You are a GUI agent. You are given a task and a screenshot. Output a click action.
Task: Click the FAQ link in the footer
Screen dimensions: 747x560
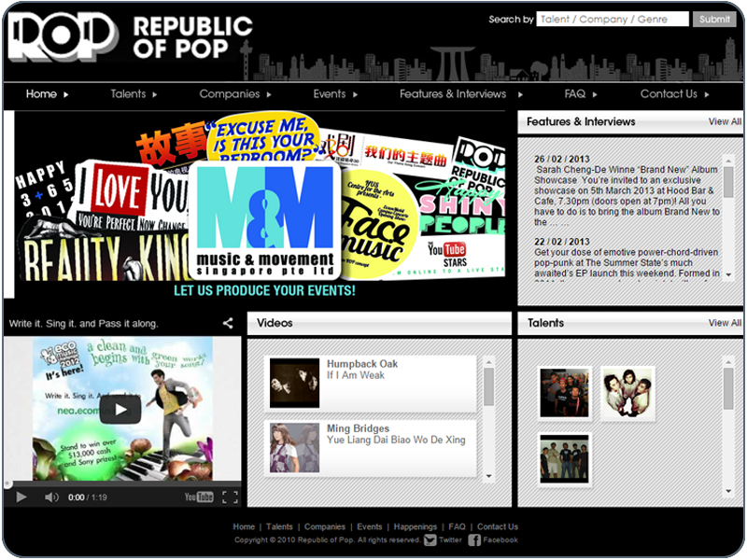click(457, 526)
